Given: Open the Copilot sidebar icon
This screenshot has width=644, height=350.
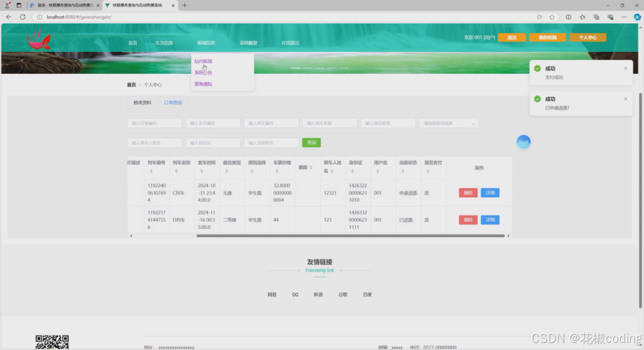Looking at the screenshot, I should (x=637, y=17).
